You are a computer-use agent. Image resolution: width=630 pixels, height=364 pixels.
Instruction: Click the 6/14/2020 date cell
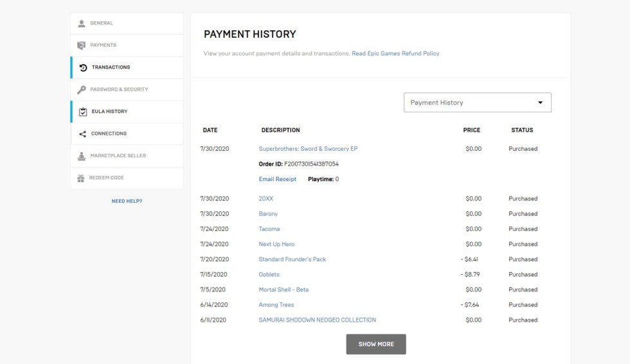click(x=213, y=304)
